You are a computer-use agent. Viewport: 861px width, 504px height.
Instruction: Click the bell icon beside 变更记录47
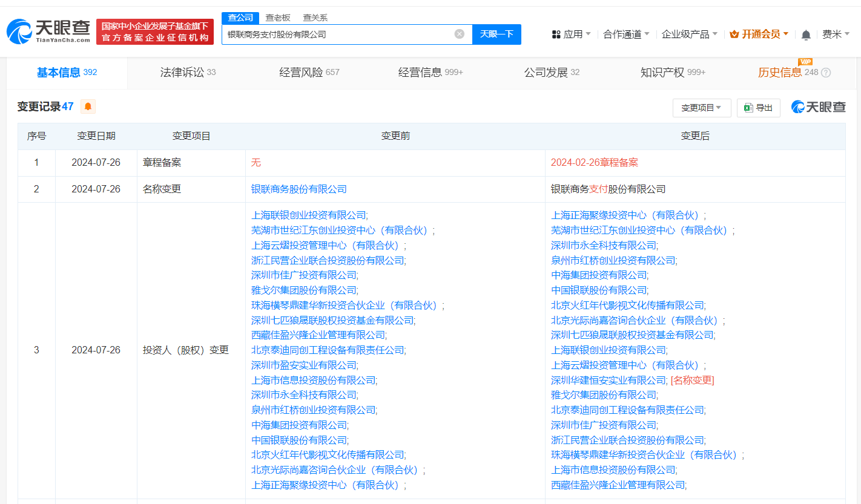pos(87,106)
